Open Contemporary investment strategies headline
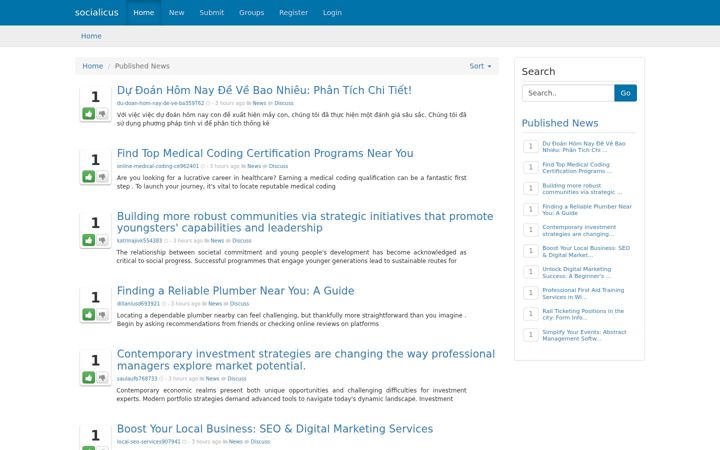 point(306,360)
